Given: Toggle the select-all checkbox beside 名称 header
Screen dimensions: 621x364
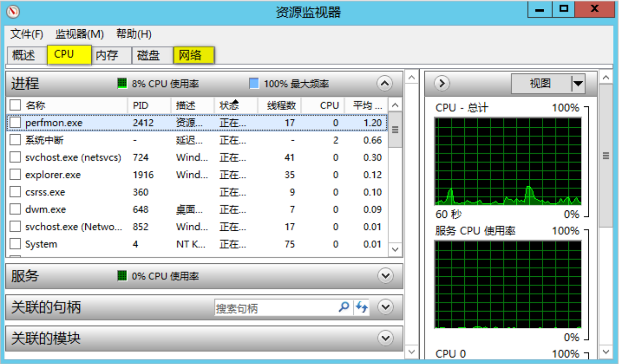Looking at the screenshot, I should pyautogui.click(x=16, y=105).
